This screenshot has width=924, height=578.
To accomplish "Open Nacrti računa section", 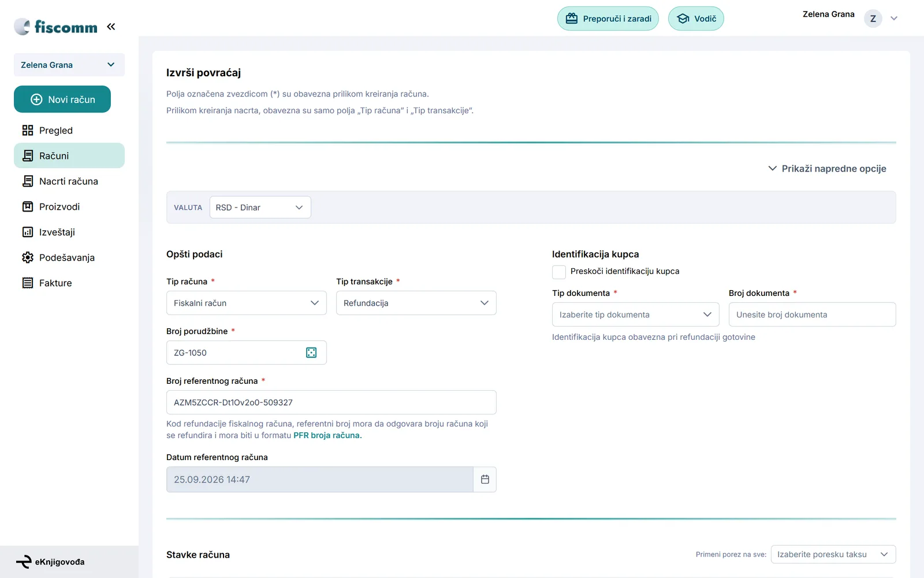I will click(x=69, y=181).
